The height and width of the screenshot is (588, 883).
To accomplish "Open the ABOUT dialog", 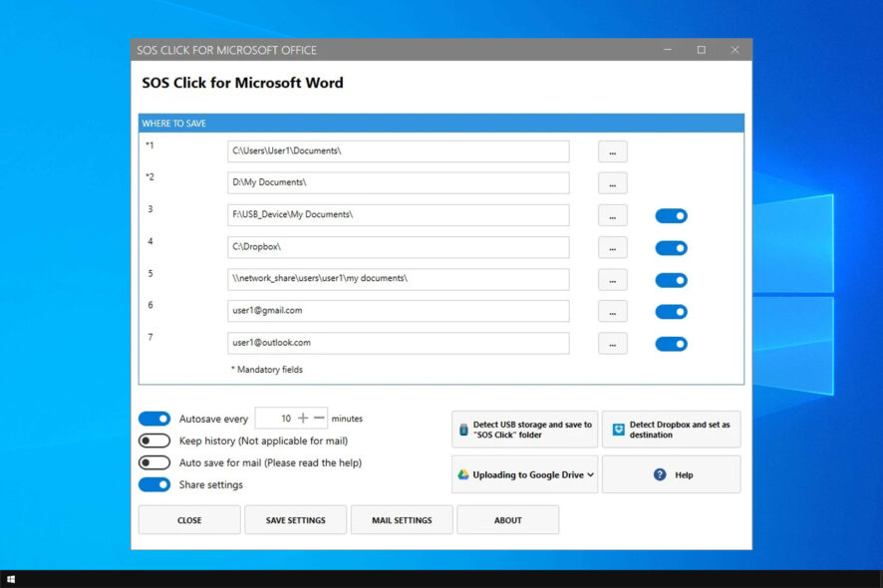I will point(508,520).
